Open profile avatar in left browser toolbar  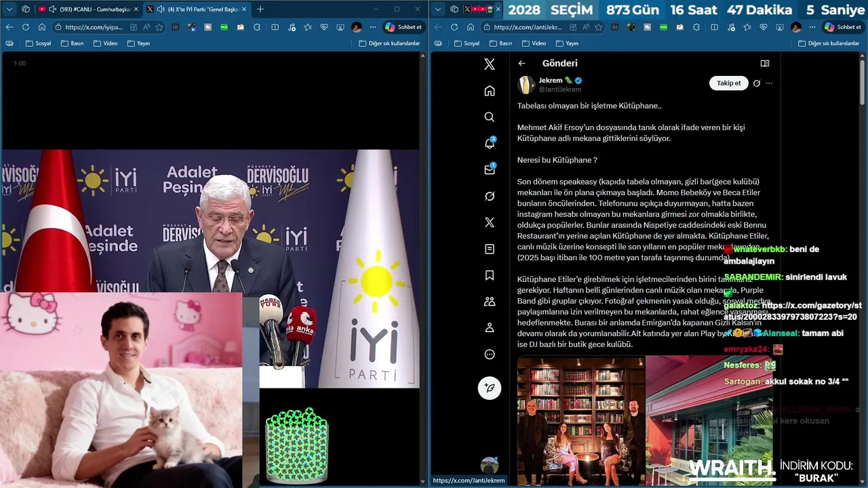pos(357,27)
